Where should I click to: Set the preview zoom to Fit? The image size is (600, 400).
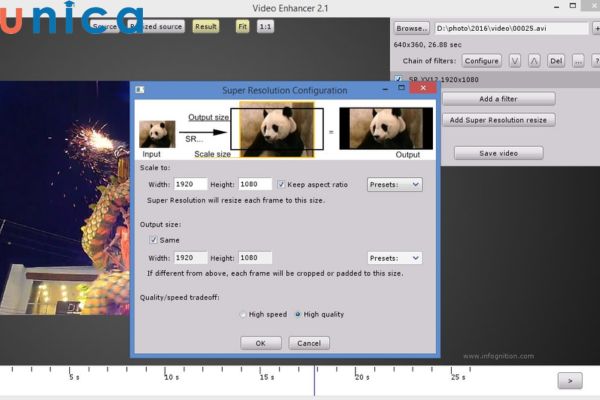point(242,27)
